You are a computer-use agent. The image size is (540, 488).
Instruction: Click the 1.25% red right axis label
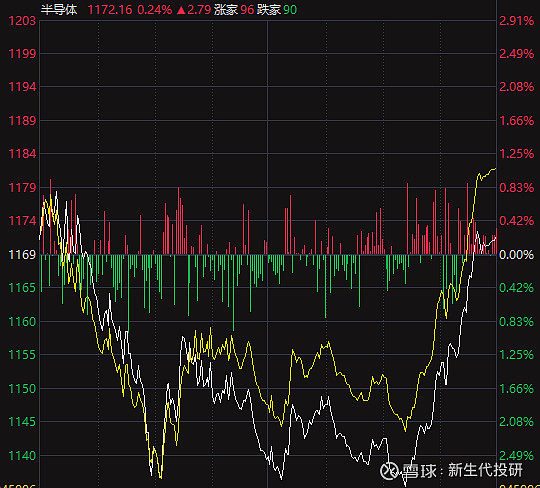coord(516,154)
